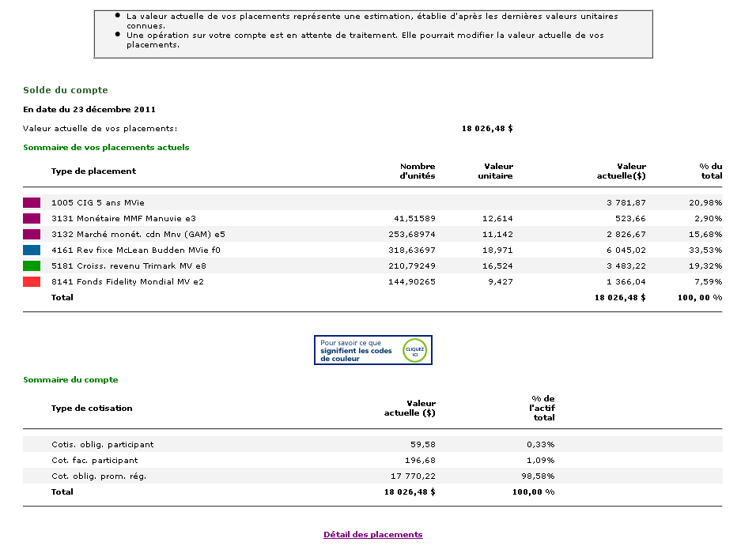756x546 pixels.
Task: Click the unit value 12,614
Action: (497, 219)
